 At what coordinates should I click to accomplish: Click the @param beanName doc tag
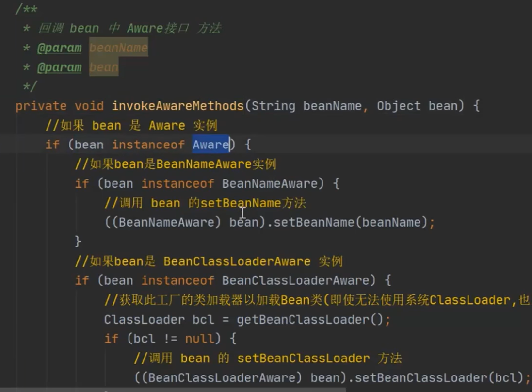coord(59,48)
